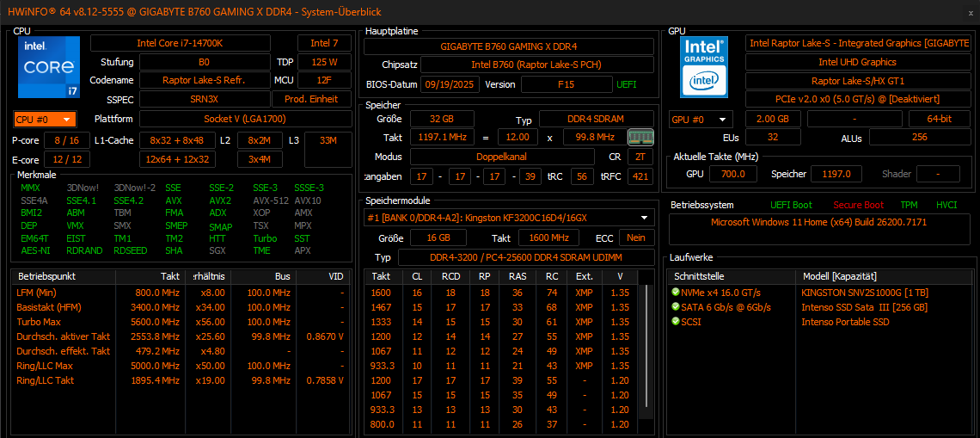Screen dimensions: 980x438
Task: Close the System-Überblick window
Action: tap(970, 13)
